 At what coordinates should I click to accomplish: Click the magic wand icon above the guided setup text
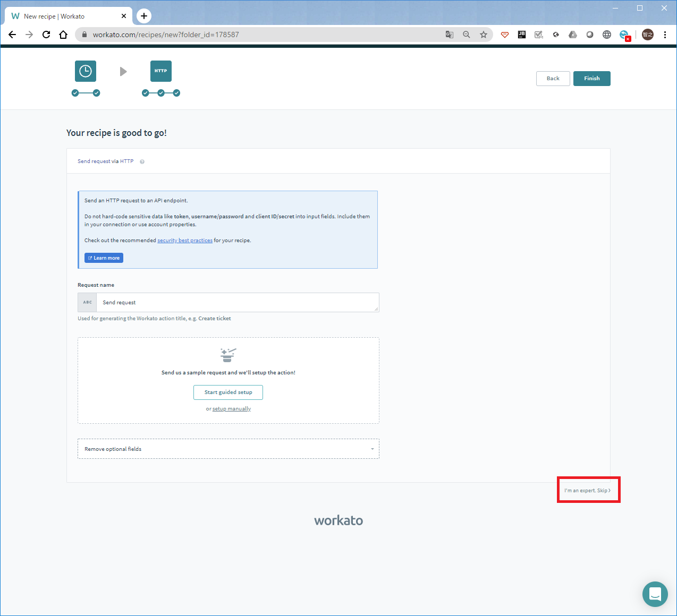click(x=228, y=355)
